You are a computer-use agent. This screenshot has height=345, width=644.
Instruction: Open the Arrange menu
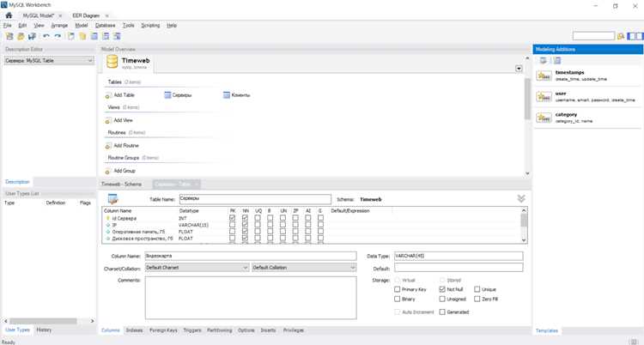pyautogui.click(x=59, y=26)
